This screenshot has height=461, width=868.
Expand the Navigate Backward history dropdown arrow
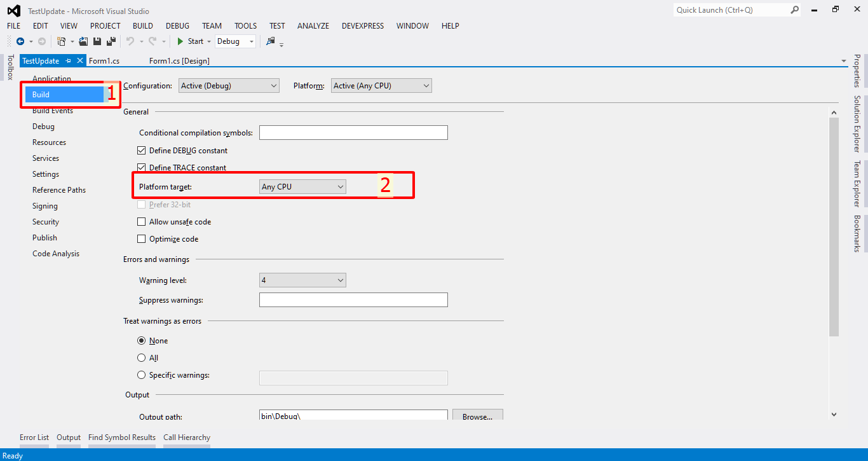point(31,42)
